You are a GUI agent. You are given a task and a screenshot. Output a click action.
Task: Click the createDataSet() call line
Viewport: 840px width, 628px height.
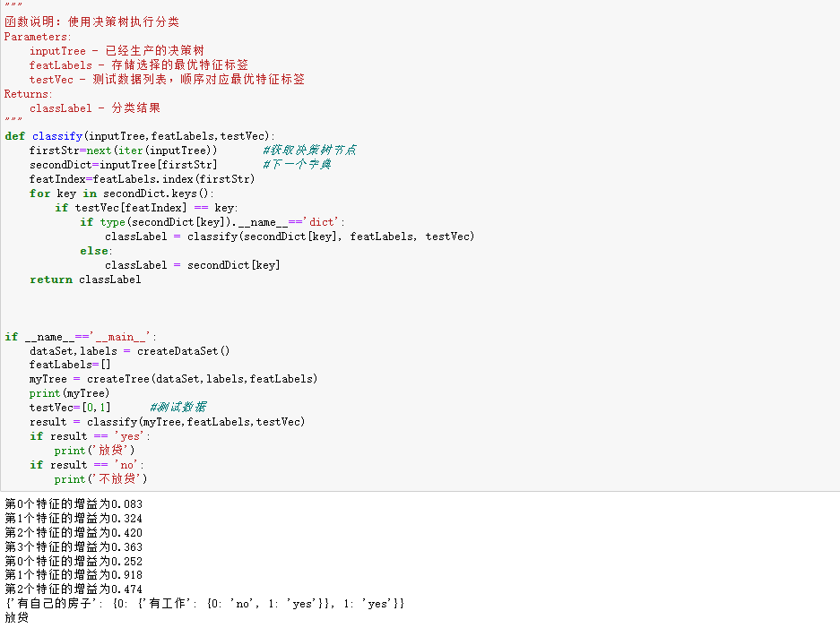coord(129,351)
